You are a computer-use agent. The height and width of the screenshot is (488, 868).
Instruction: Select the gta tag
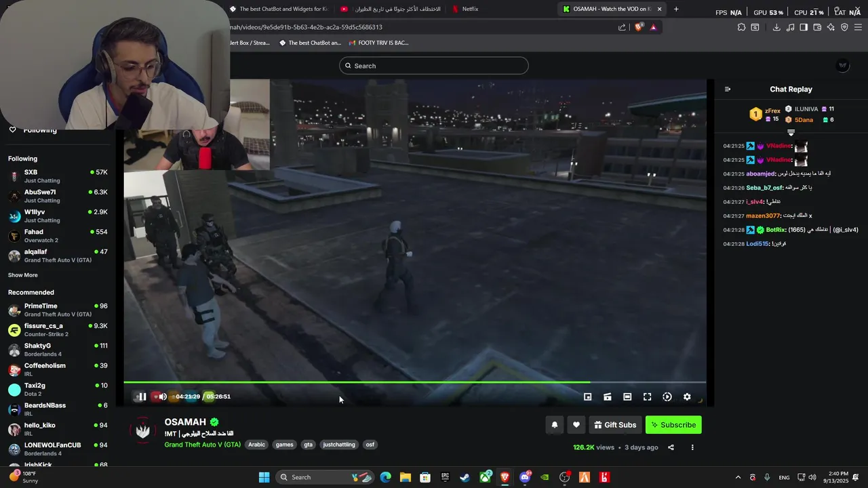[309, 445]
